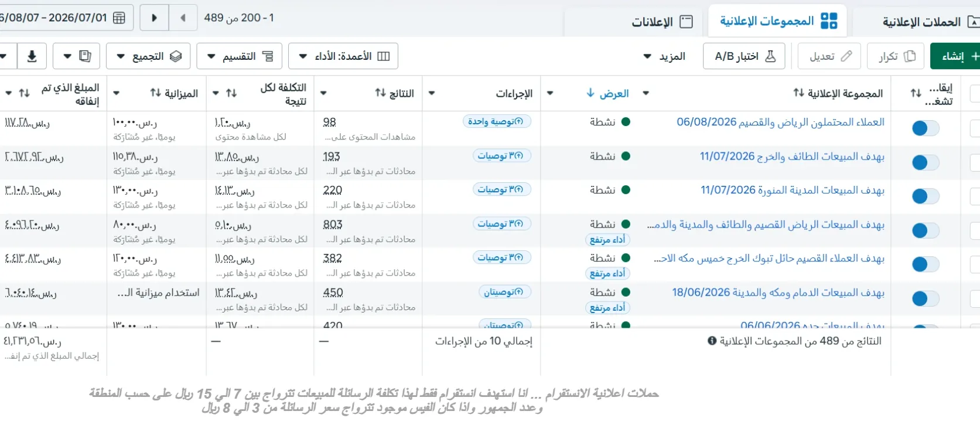
Task: Open the توصية واحدة recommendation badge
Action: pos(497,121)
